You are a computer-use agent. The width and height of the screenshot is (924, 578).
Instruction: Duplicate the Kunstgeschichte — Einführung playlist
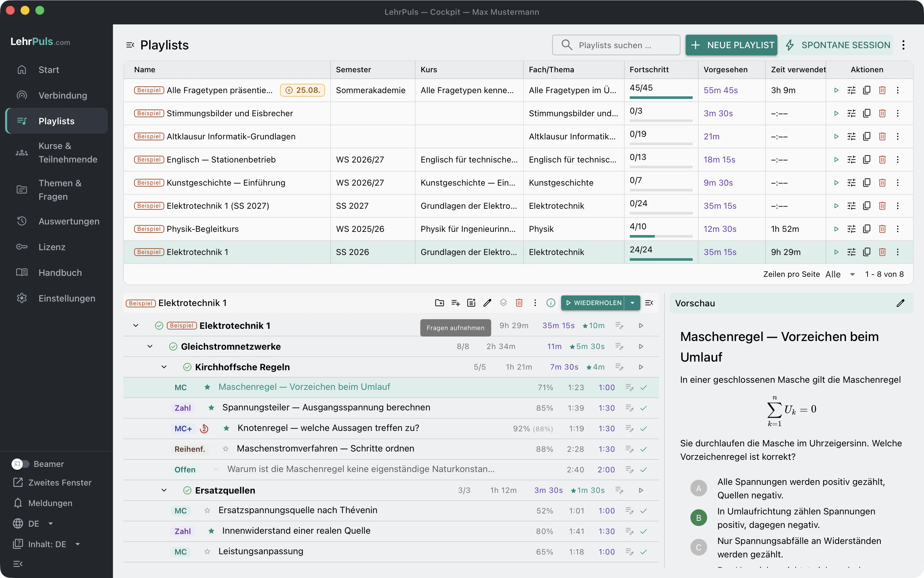coord(867,183)
